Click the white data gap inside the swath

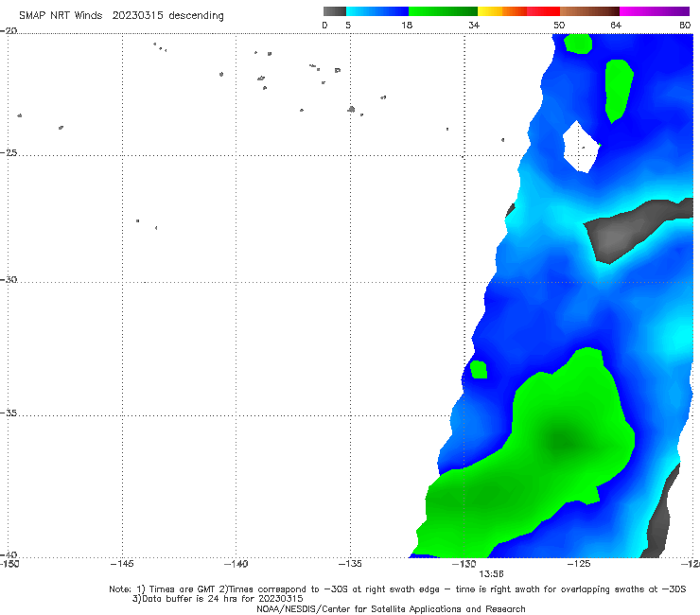point(581,147)
